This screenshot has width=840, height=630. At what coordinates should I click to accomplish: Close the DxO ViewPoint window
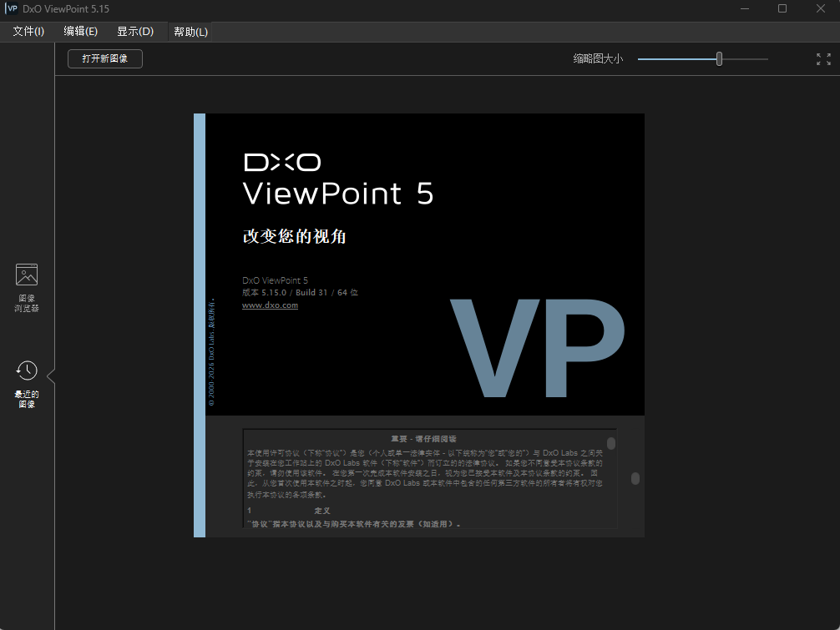click(820, 8)
